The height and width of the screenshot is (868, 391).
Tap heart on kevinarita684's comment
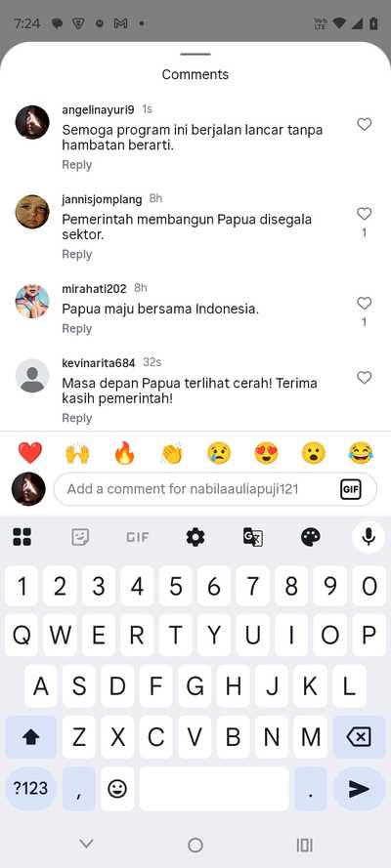(x=364, y=378)
